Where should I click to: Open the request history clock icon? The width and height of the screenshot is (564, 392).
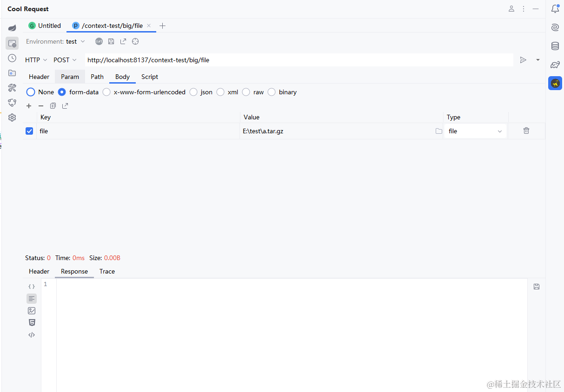pyautogui.click(x=12, y=58)
